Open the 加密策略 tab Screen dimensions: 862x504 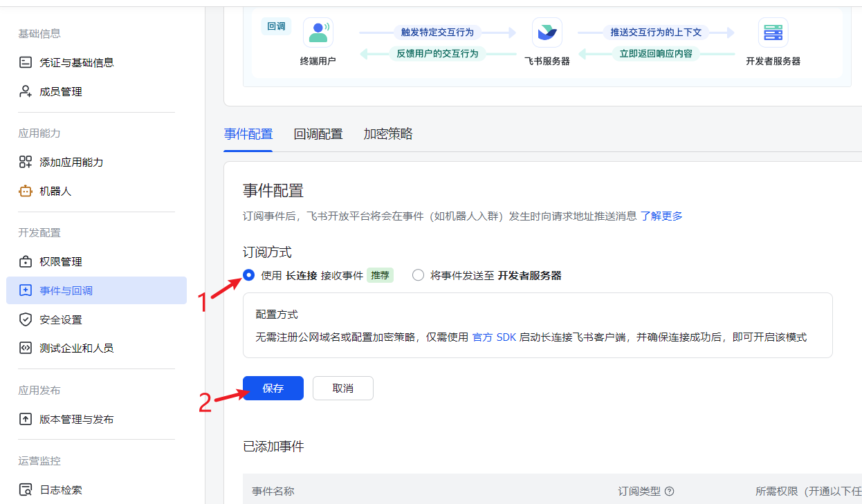pos(388,134)
